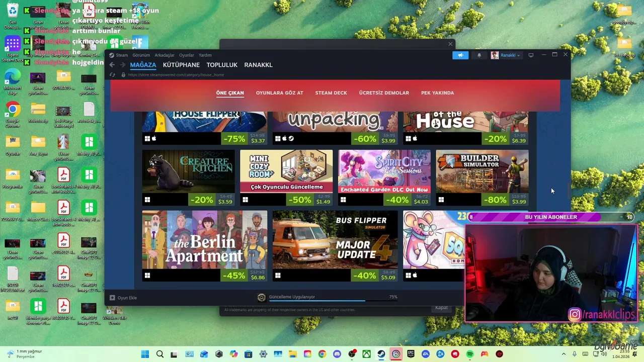This screenshot has width=644, height=362.
Task: Click Oyun Ekle at Steam bottom bar
Action: [123, 298]
